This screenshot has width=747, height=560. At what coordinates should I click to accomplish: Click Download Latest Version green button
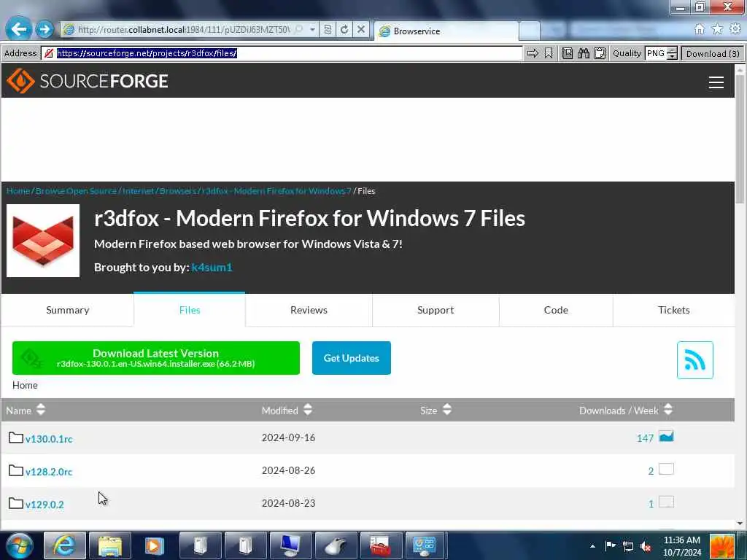pos(156,358)
